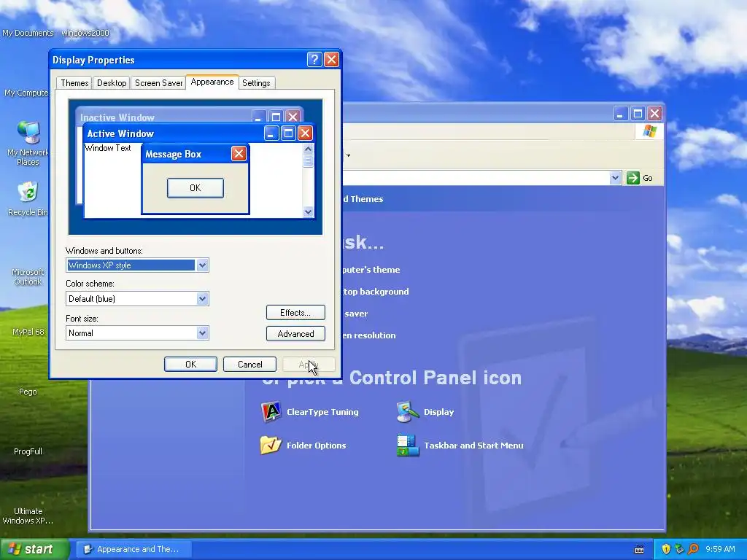Click the safely remove hardware tray icon
Image resolution: width=747 pixels, height=560 pixels.
pyautogui.click(x=679, y=549)
